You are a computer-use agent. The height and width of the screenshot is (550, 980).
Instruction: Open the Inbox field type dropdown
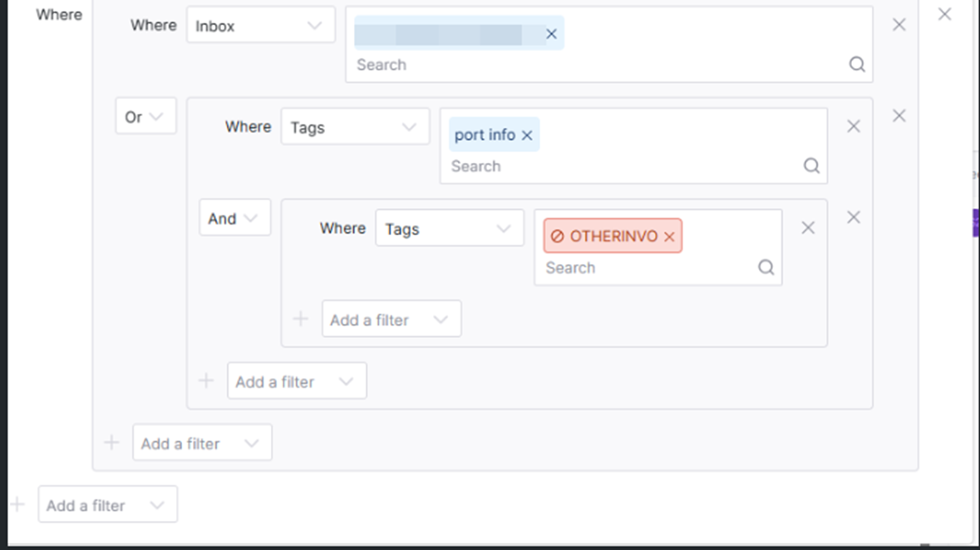point(260,26)
